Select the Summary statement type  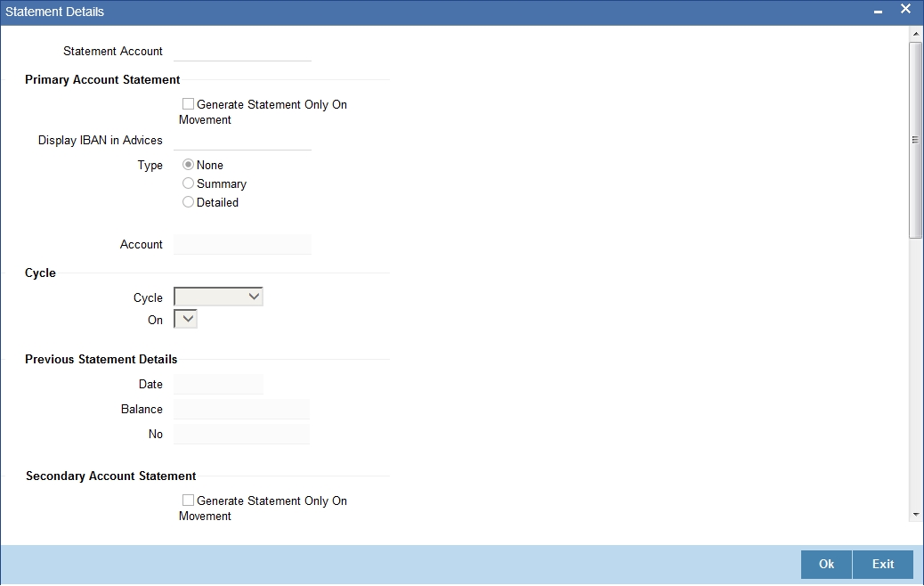[x=188, y=183]
